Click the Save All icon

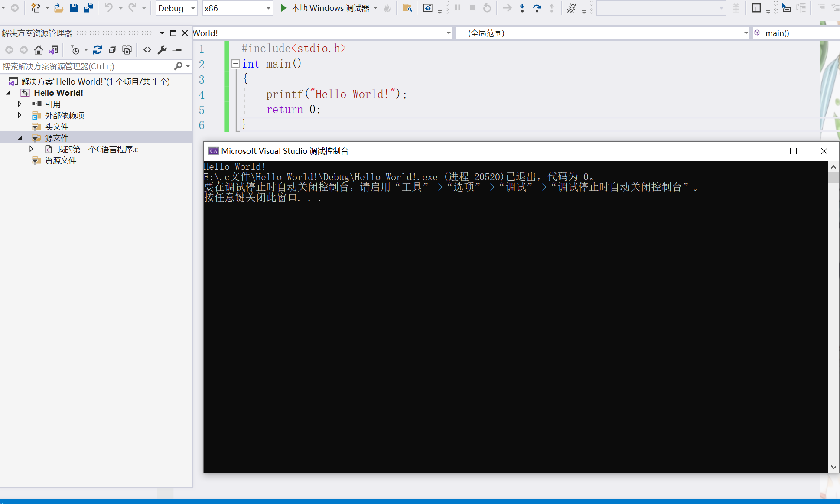(x=88, y=8)
